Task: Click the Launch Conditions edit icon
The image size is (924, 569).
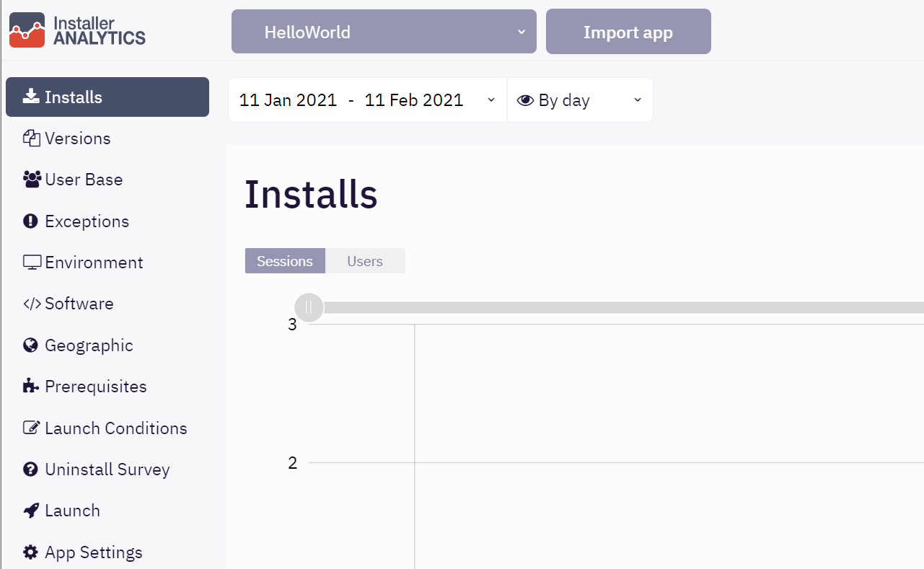Action: 31,428
